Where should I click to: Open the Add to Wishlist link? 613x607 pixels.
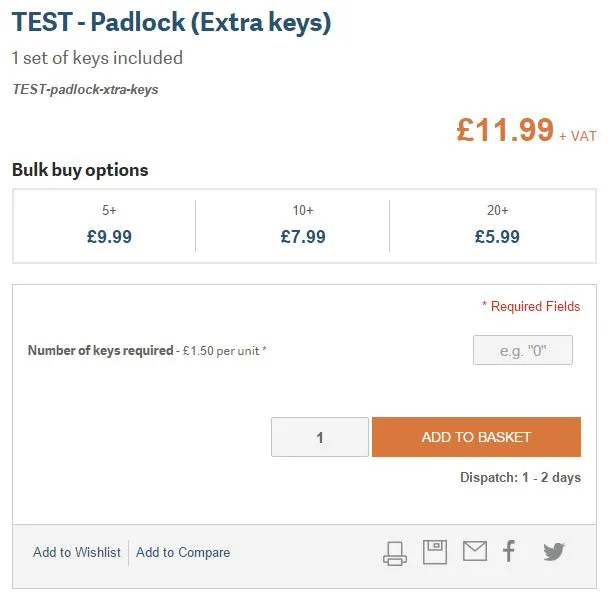tap(77, 552)
